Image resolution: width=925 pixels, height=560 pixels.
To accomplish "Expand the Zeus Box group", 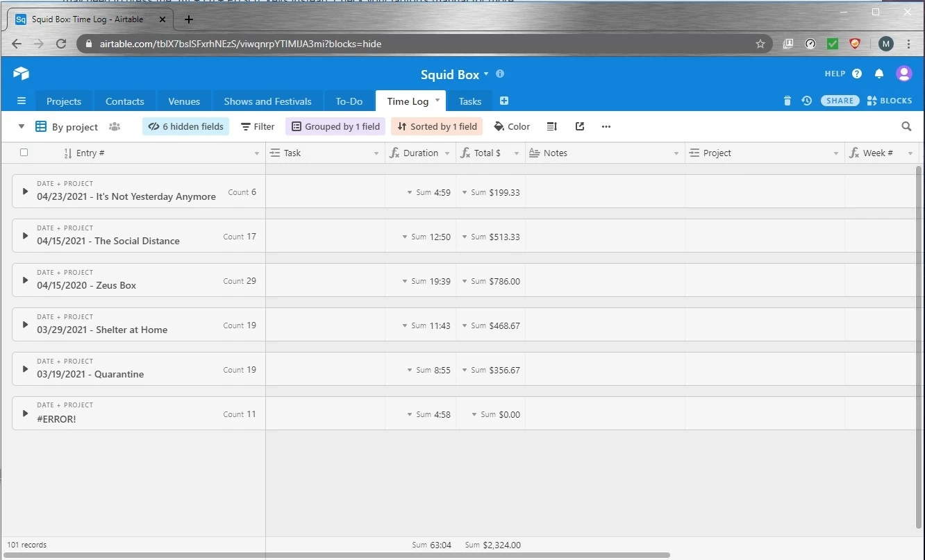I will coord(25,280).
